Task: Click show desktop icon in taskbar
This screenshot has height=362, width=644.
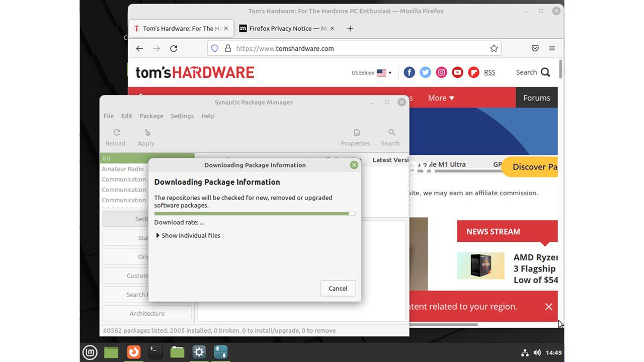Action: [x=111, y=352]
